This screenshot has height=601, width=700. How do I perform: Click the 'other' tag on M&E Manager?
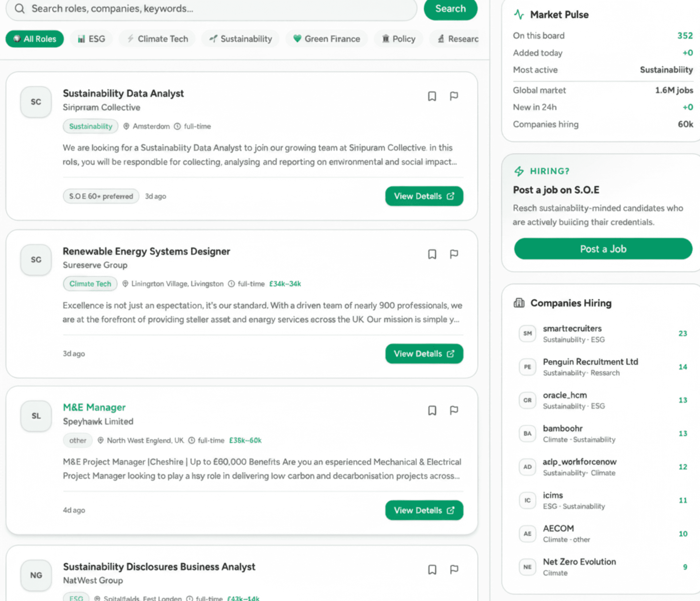coord(78,440)
